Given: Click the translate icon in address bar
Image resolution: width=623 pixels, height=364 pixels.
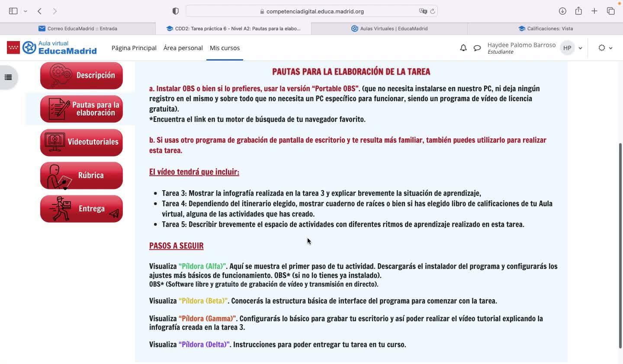Looking at the screenshot, I should 423,11.
